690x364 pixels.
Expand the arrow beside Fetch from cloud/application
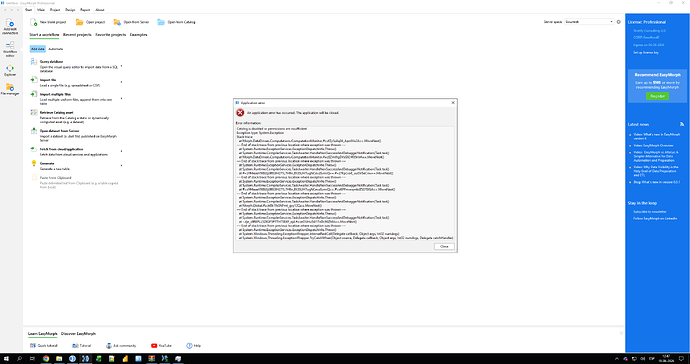(x=121, y=151)
